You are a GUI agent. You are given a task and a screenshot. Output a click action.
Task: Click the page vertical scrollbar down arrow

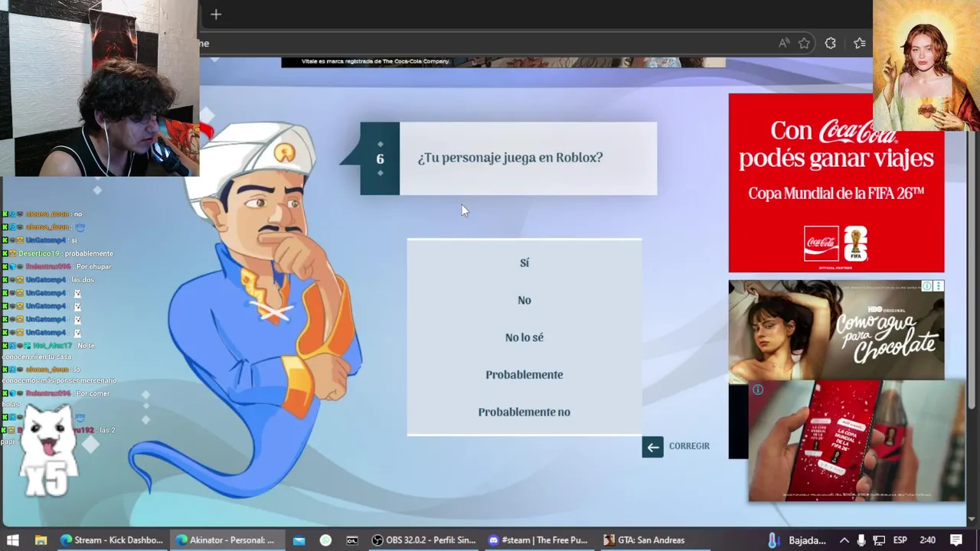(x=972, y=520)
